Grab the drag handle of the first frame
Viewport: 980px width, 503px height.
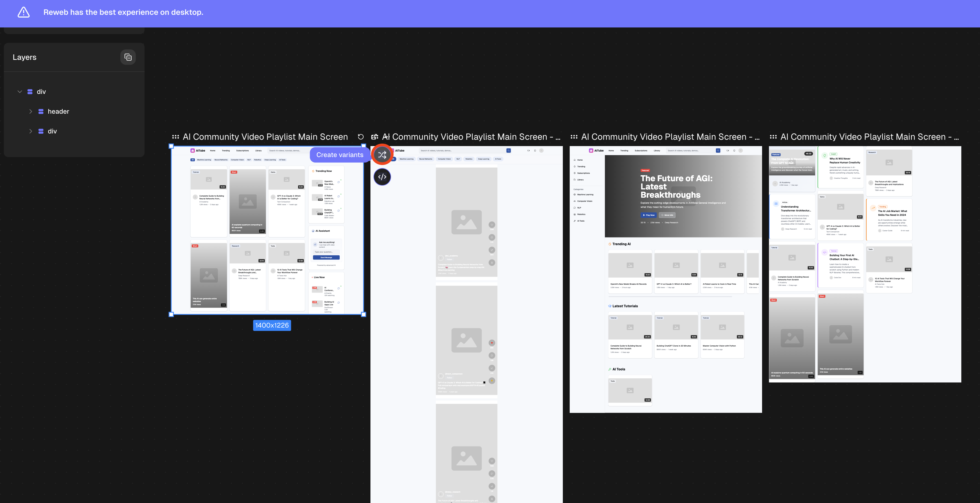point(175,137)
